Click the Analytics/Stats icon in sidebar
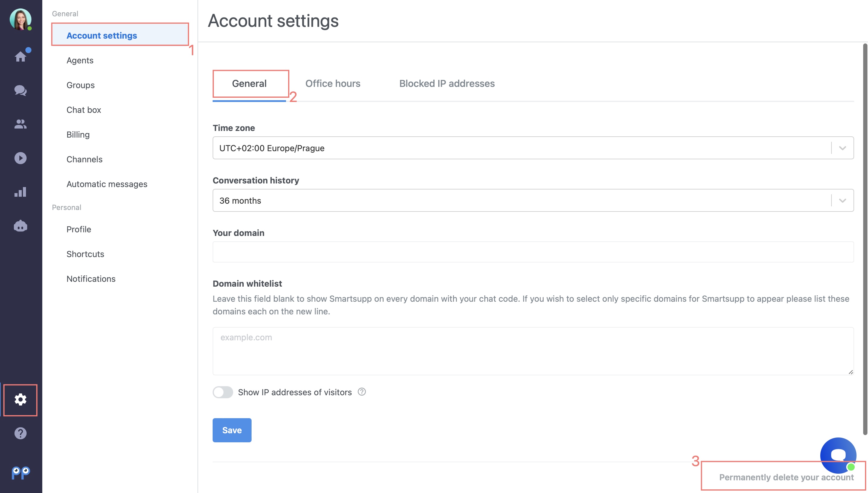 point(20,192)
